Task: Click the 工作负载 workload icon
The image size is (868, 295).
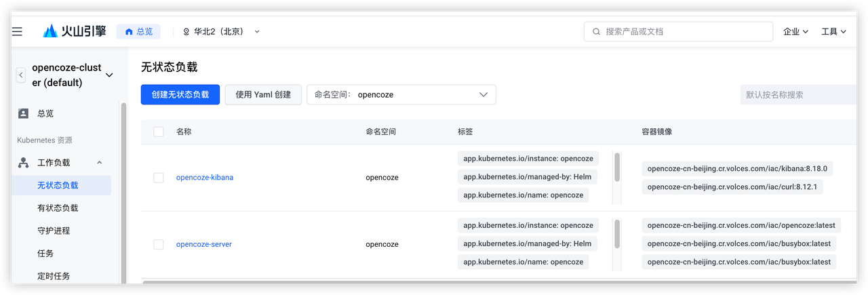Action: 24,163
